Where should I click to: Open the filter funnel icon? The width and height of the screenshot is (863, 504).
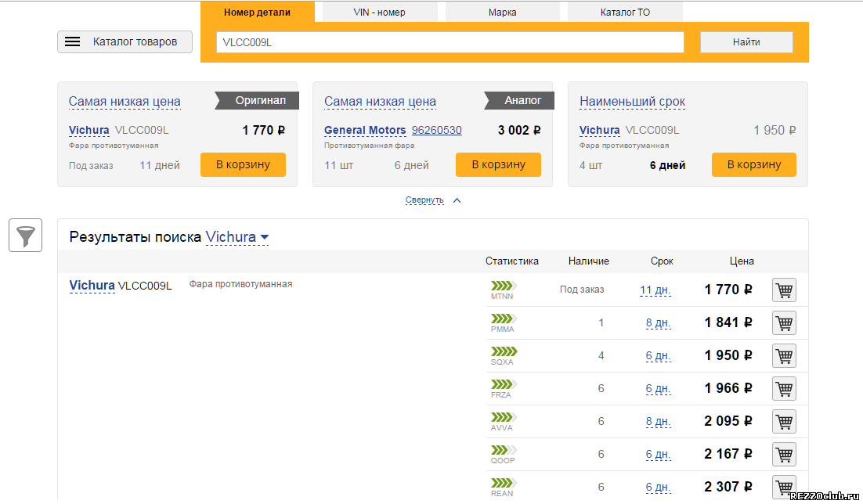click(x=25, y=236)
